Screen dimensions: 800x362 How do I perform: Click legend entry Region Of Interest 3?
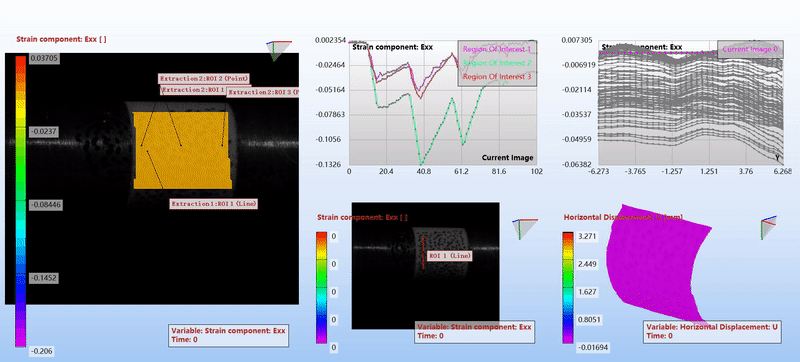[x=497, y=76]
